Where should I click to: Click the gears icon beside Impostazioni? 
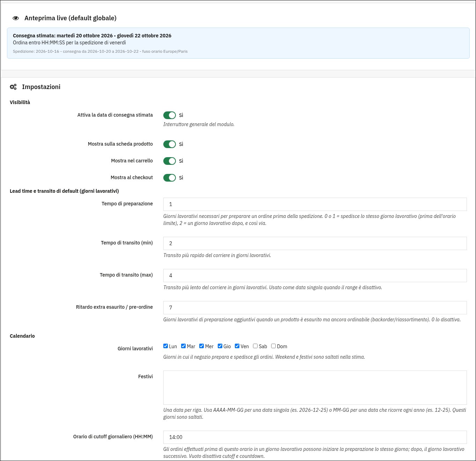(x=13, y=87)
